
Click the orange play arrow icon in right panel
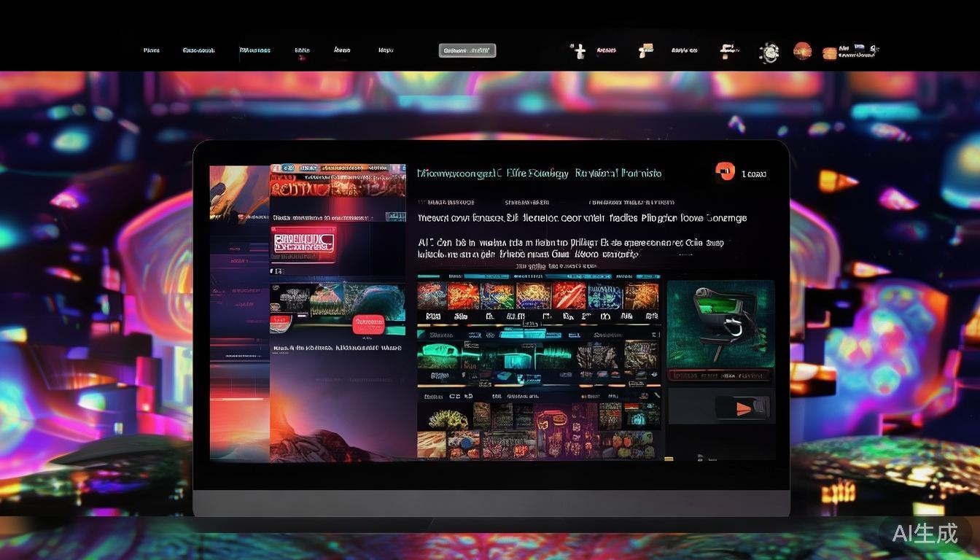coord(742,408)
